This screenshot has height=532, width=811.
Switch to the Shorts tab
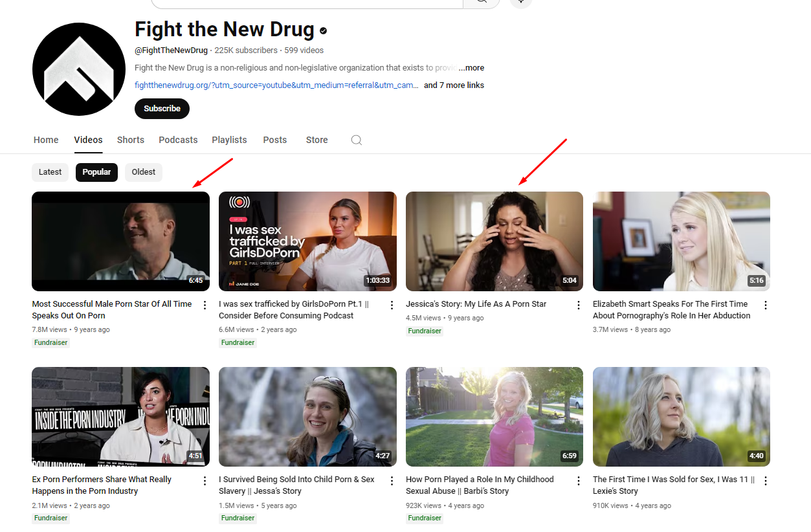(x=131, y=140)
